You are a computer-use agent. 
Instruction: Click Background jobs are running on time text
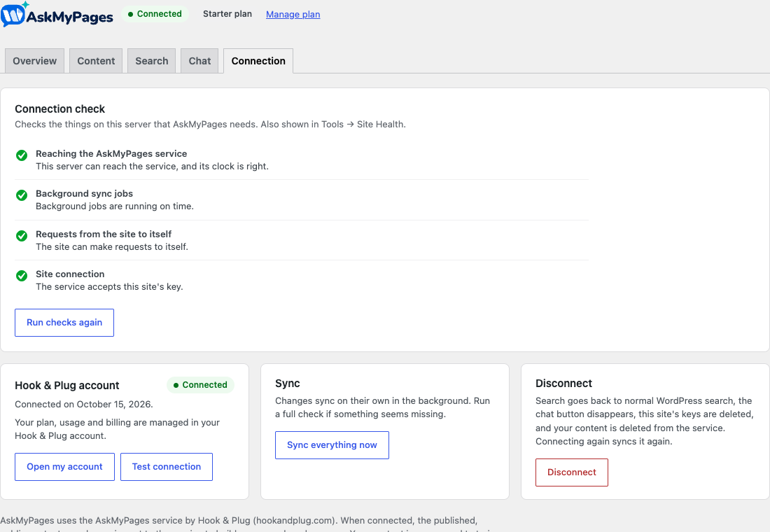click(115, 206)
